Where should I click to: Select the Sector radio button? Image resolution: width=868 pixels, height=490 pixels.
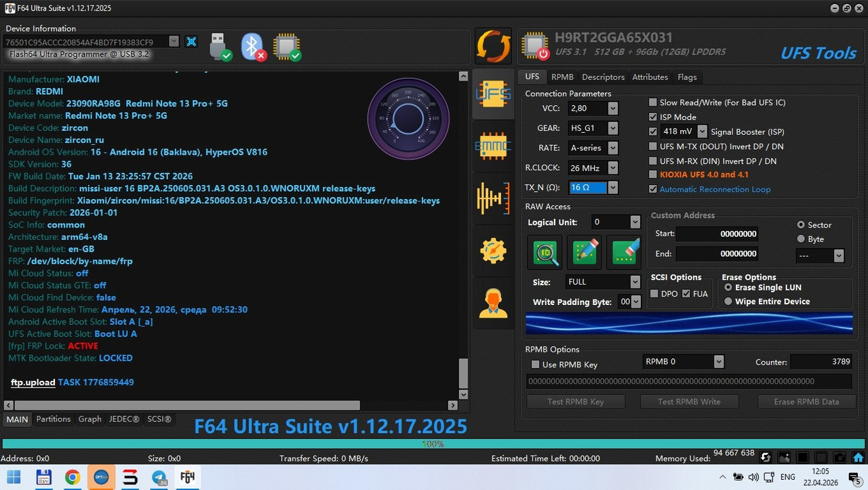tap(802, 225)
